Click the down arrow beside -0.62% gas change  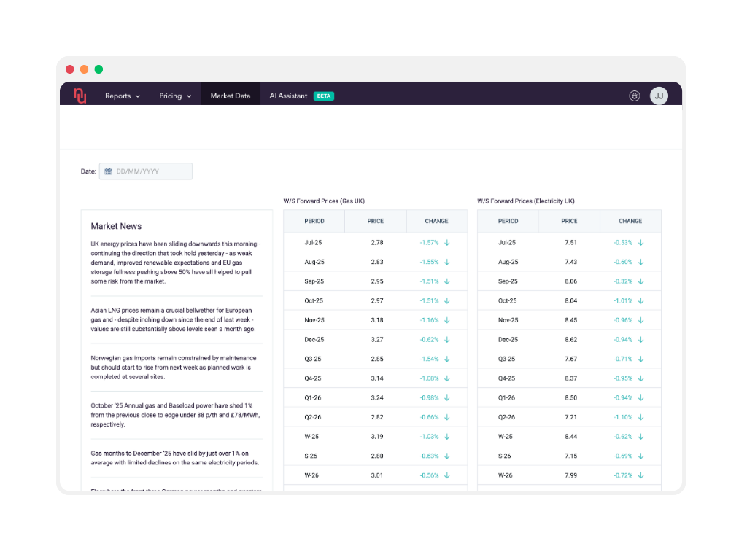(x=447, y=340)
